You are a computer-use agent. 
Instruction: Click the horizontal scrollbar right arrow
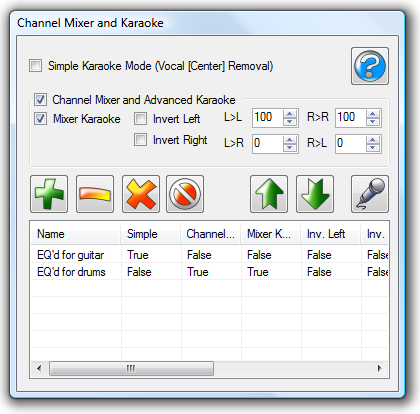pyautogui.click(x=380, y=369)
